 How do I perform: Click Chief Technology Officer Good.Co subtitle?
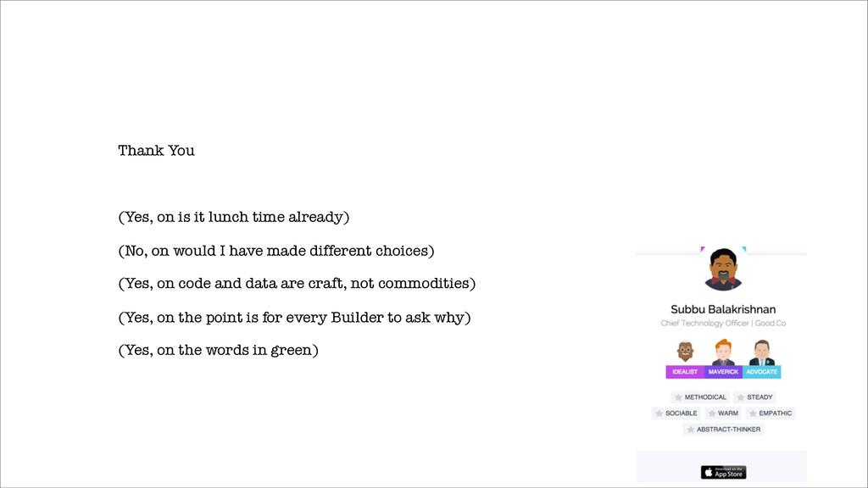coord(723,323)
